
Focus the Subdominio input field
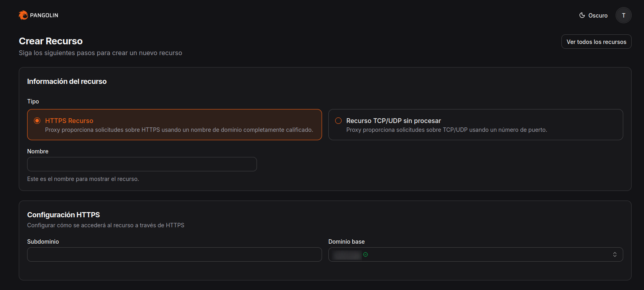(174, 254)
